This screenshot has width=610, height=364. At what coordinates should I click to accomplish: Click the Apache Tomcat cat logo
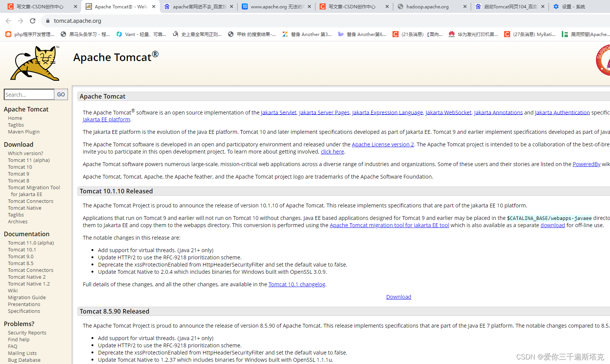point(35,63)
